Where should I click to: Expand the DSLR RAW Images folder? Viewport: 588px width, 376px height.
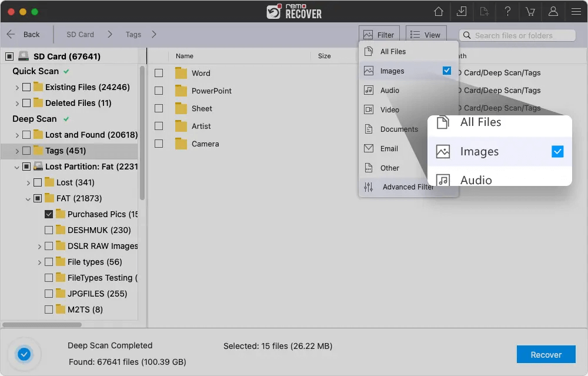point(39,246)
